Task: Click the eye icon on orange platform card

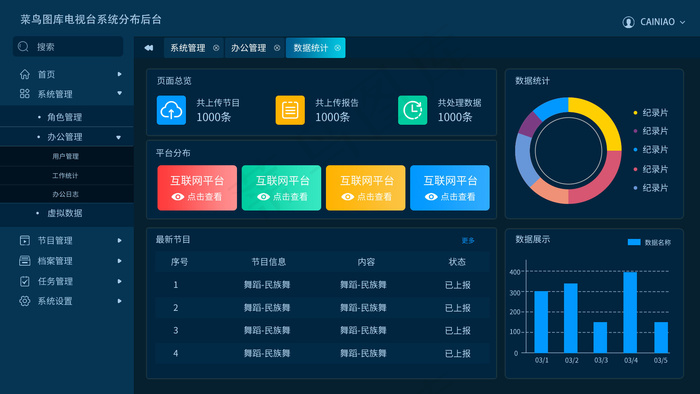Action: click(x=348, y=197)
